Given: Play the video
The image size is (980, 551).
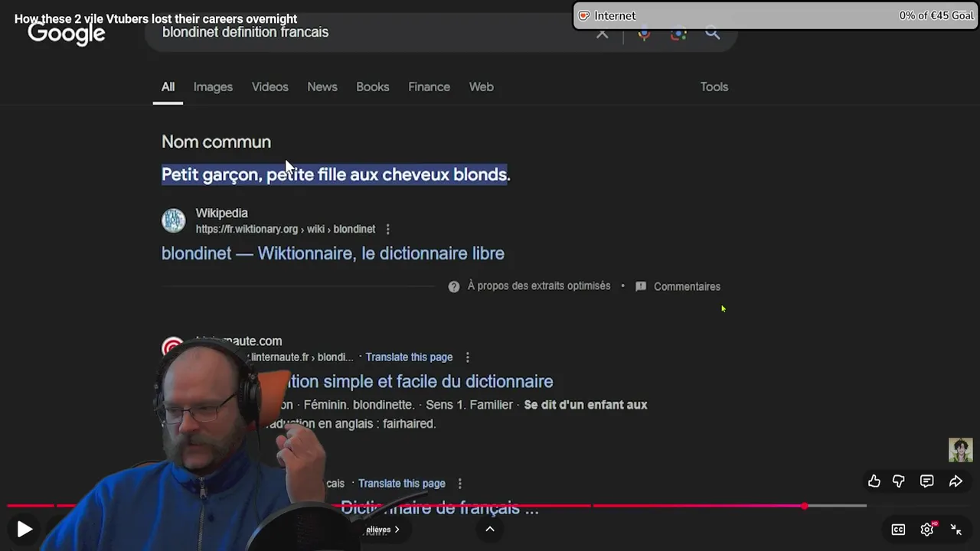Looking at the screenshot, I should pos(24,529).
